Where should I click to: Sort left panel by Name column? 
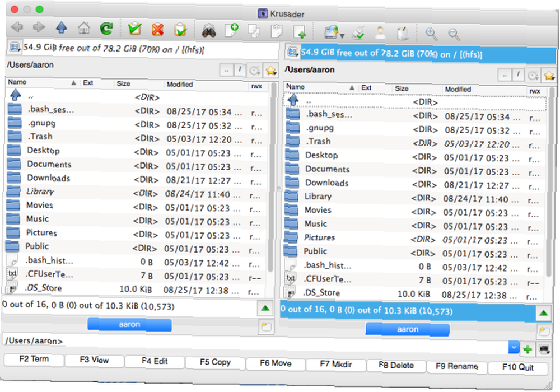(x=42, y=82)
